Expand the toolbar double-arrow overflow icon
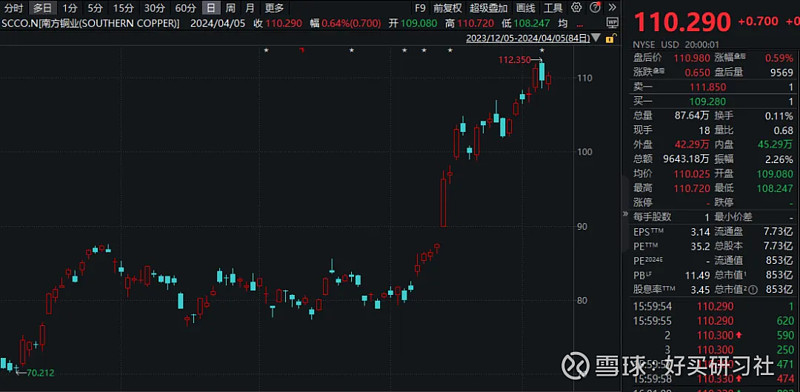 [x=612, y=8]
